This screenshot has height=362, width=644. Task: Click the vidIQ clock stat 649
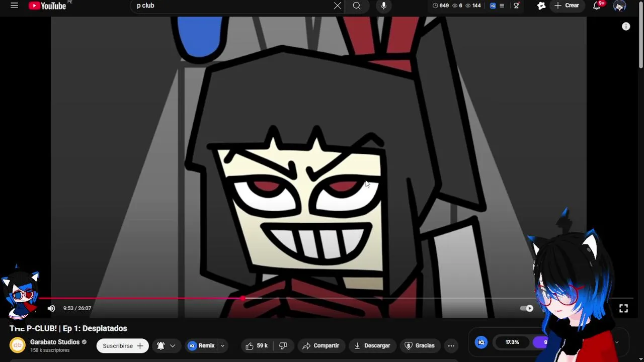click(x=440, y=6)
